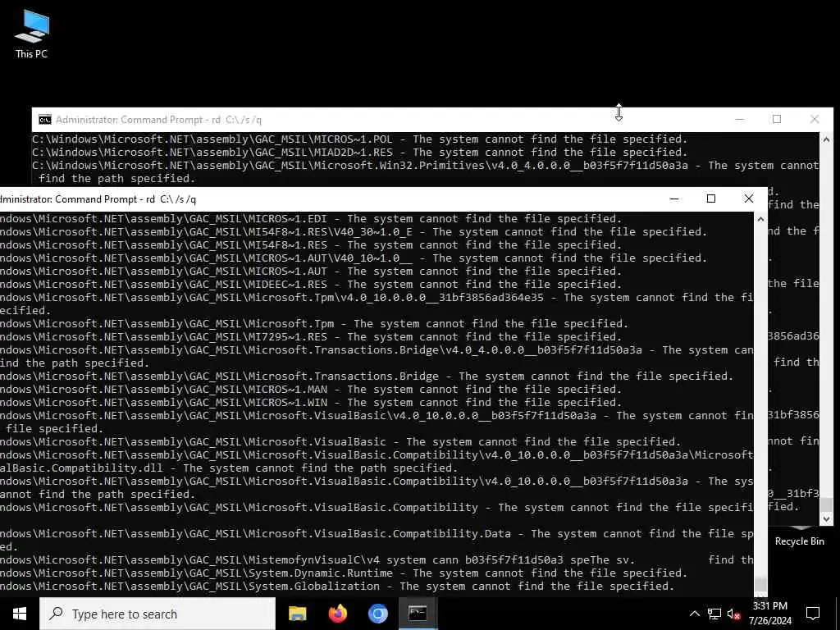This screenshot has height=630, width=840.
Task: Click the taskbar search box
Action: point(157,614)
